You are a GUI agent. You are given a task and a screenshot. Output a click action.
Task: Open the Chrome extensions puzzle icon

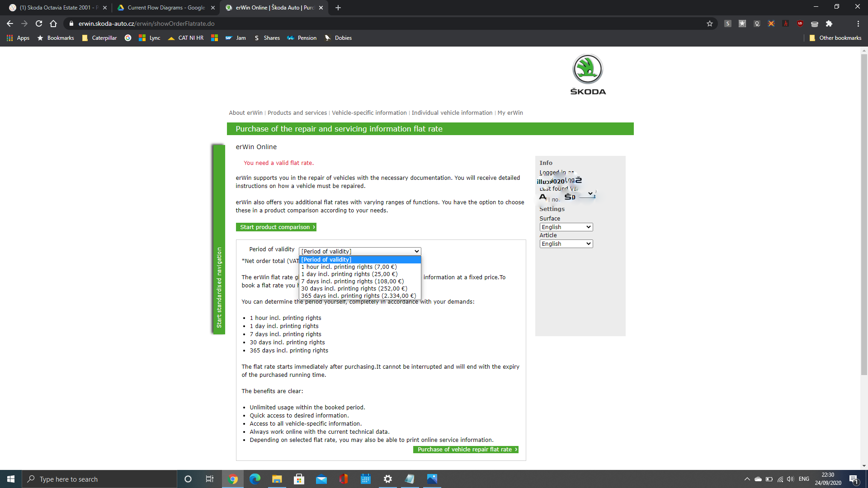tap(829, 23)
